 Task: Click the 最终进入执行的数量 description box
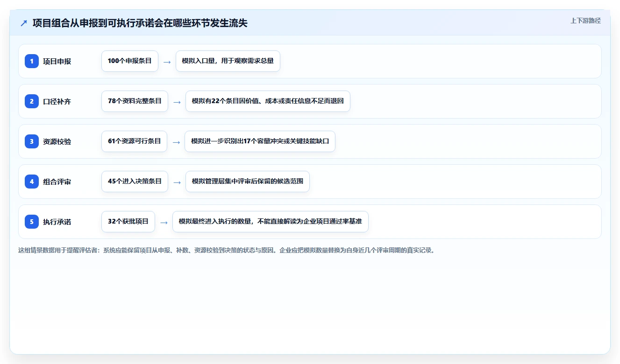(x=271, y=222)
